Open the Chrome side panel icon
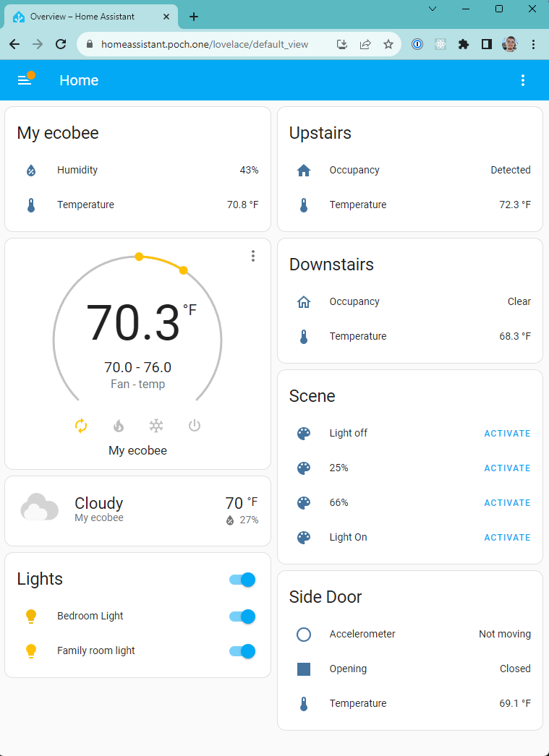 [x=487, y=44]
